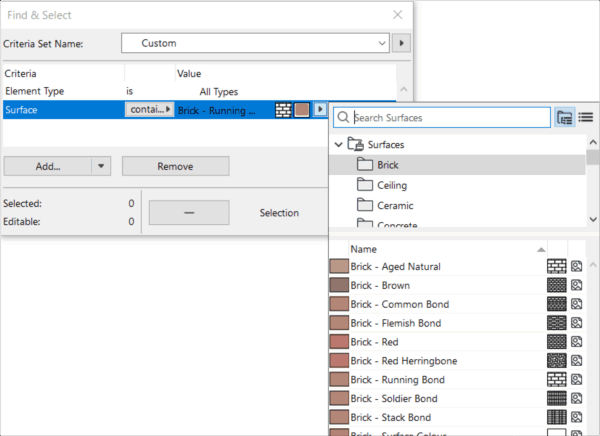Click hatch icon for Brick - Flemish Bond
The height and width of the screenshot is (436, 600).
556,323
